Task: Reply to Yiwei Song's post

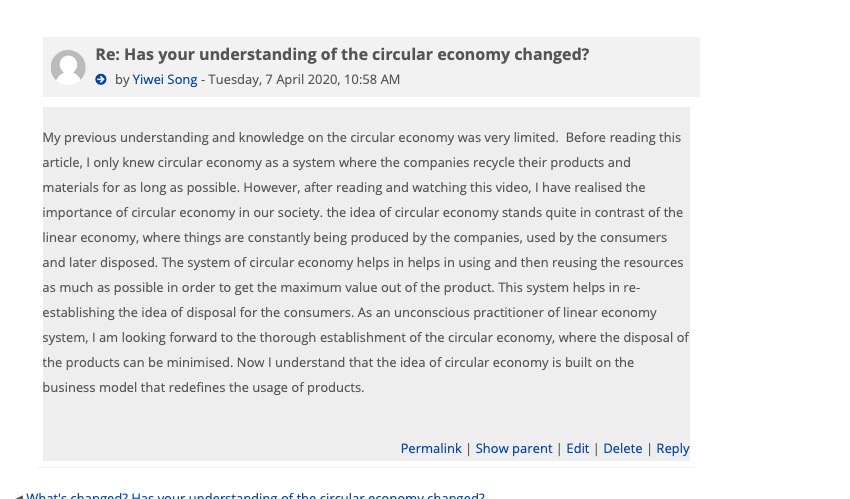Action: pyautogui.click(x=673, y=449)
